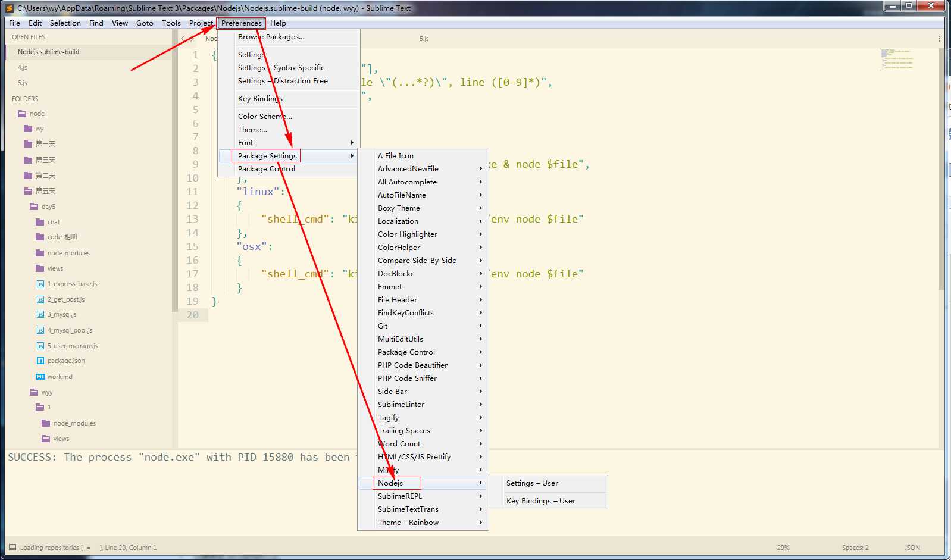Screen dimensions: 951x560
Task: Expand the Font submenu arrow
Action: point(352,143)
